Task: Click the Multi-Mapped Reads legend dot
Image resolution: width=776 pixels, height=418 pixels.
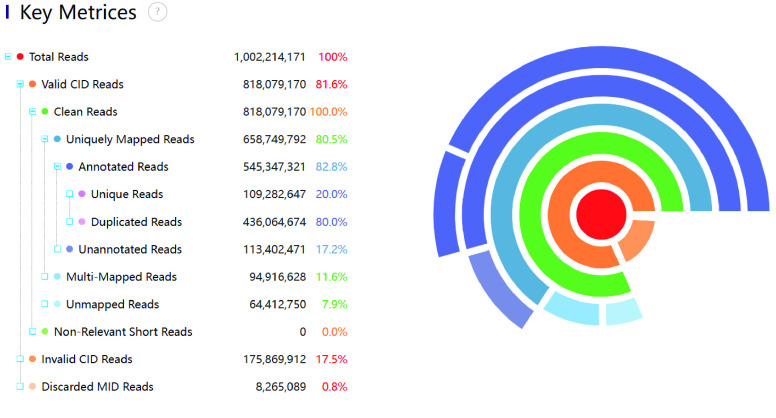Action: 57,277
